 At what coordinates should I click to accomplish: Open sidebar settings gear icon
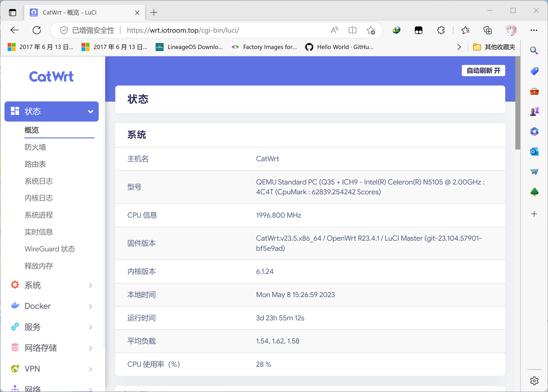pos(534,381)
